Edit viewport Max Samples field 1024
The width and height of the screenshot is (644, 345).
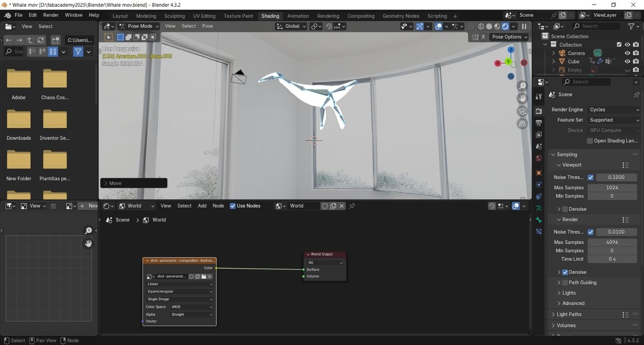612,188
